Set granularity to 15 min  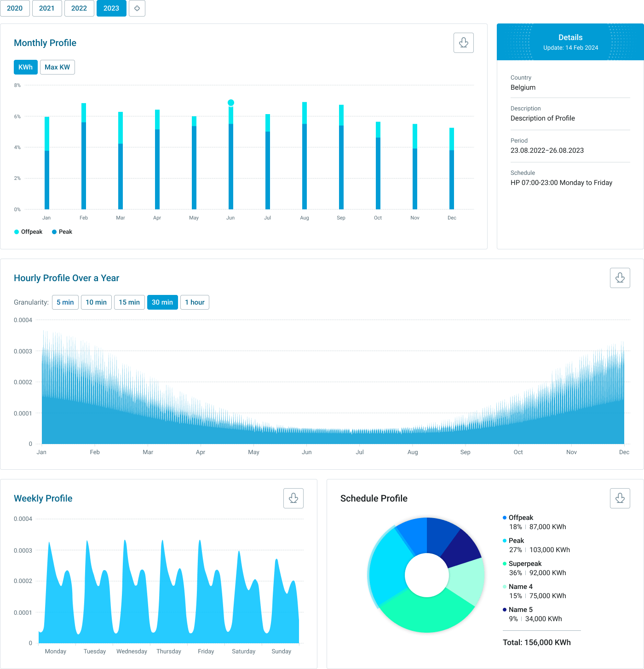(129, 302)
